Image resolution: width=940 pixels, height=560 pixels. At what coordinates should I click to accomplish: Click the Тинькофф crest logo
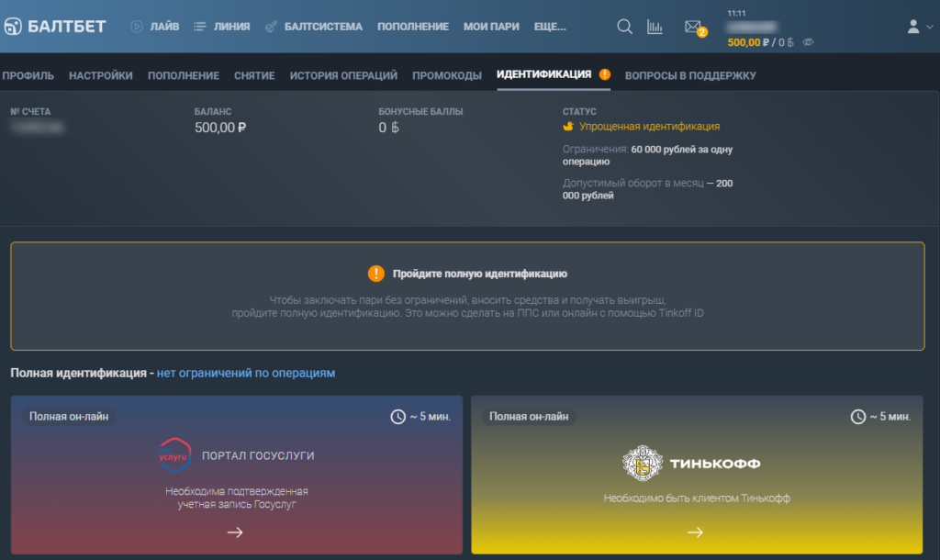643,463
